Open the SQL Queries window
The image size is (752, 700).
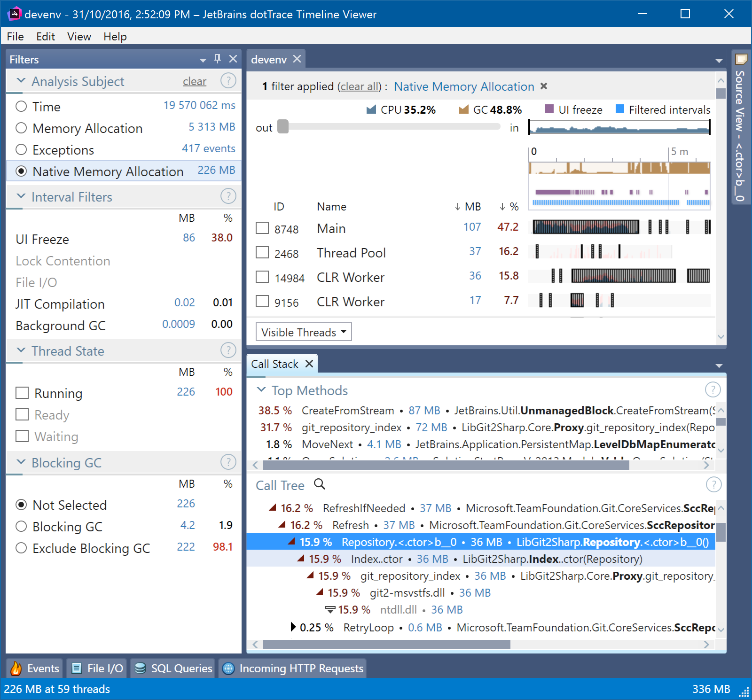(x=172, y=668)
